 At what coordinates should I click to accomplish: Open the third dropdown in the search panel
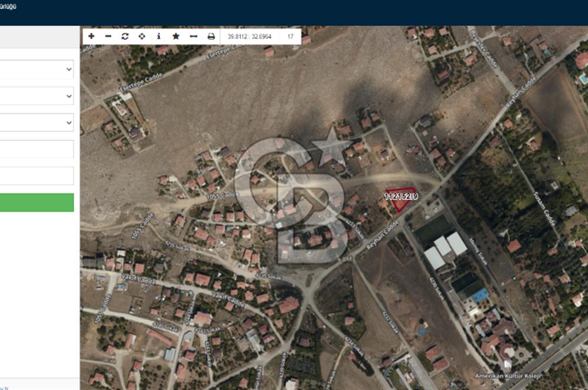(36, 122)
